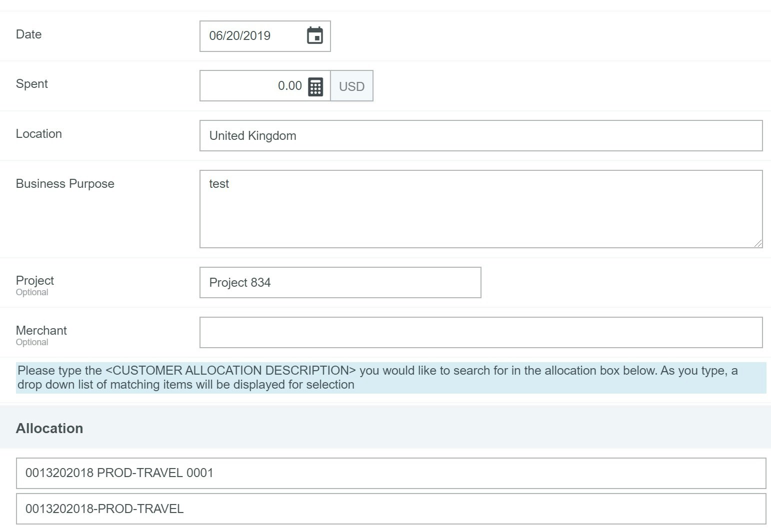Click the Project label text
This screenshot has height=532, width=771.
coord(34,281)
